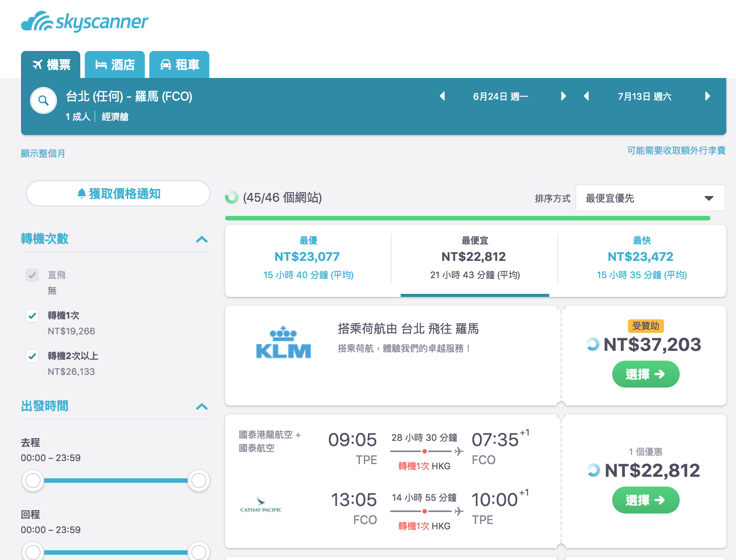
Task: Click the (45/46 個網站) progress text
Action: (282, 197)
